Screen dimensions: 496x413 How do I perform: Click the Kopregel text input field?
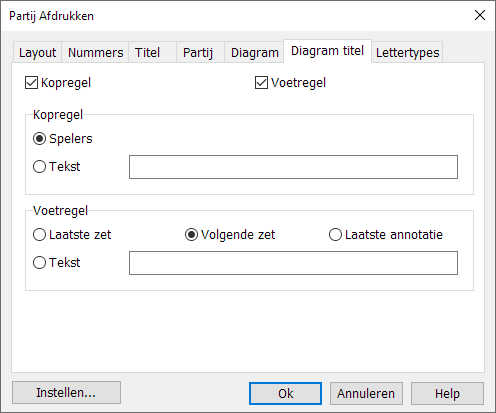point(293,167)
